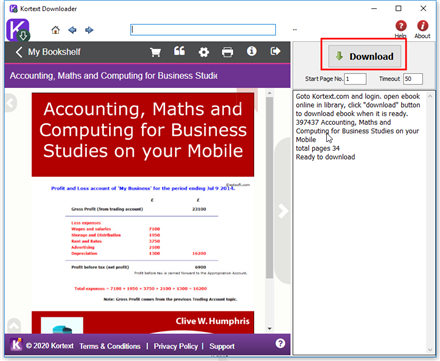Navigate forward with the right arrow
Image resolution: width=440 pixels, height=361 pixels.
[x=89, y=30]
